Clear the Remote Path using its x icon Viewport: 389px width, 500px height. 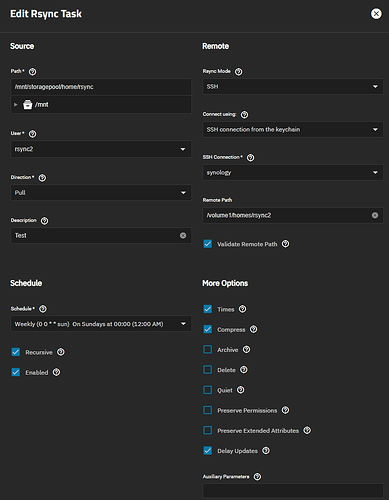(375, 215)
